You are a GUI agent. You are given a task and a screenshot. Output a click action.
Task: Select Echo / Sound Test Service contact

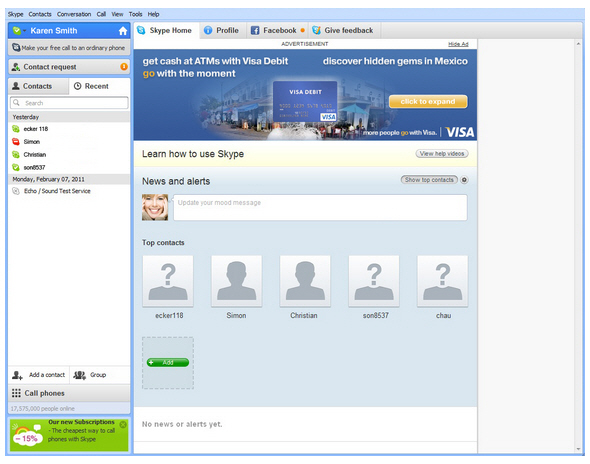click(x=69, y=191)
